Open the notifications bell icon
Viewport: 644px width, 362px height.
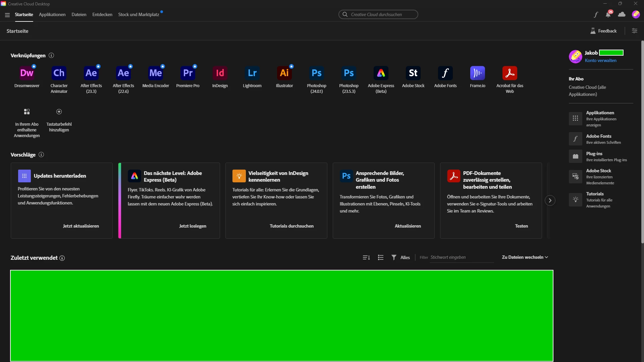pos(608,14)
